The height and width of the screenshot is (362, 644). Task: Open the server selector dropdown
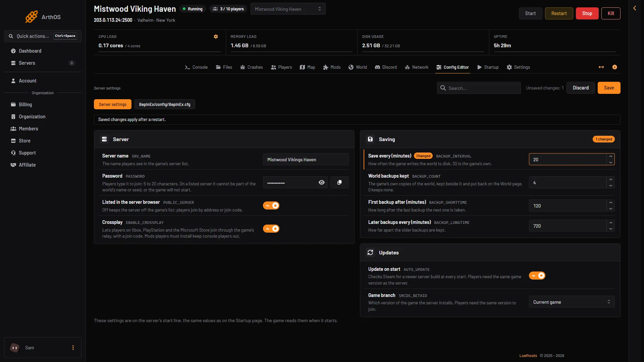(x=288, y=9)
